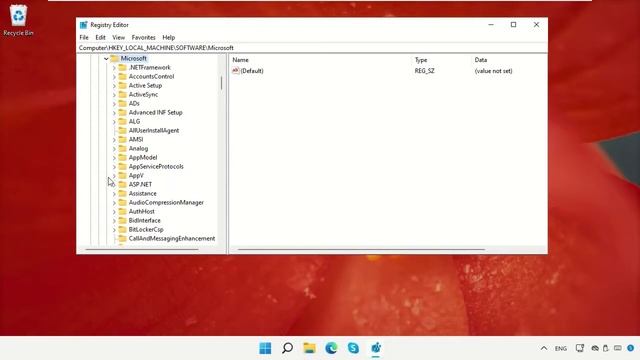The height and width of the screenshot is (360, 640).
Task: Select the CallAndMessagingEnhancement key
Action: [172, 238]
